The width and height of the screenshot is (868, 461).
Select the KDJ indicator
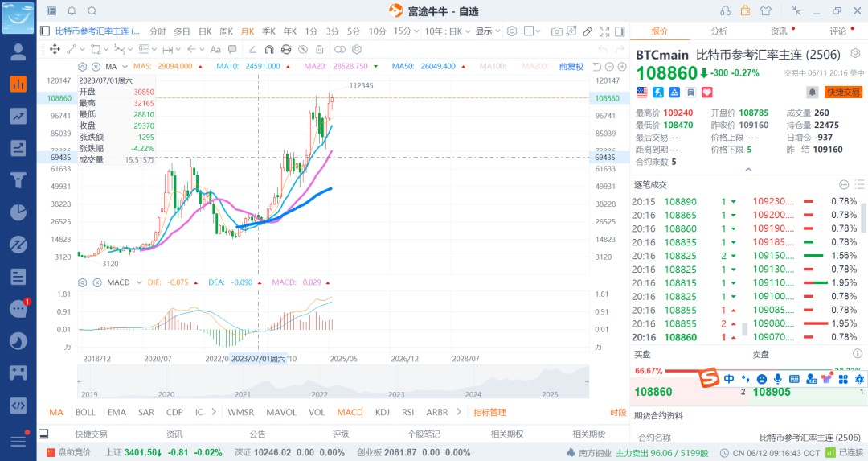click(x=382, y=412)
